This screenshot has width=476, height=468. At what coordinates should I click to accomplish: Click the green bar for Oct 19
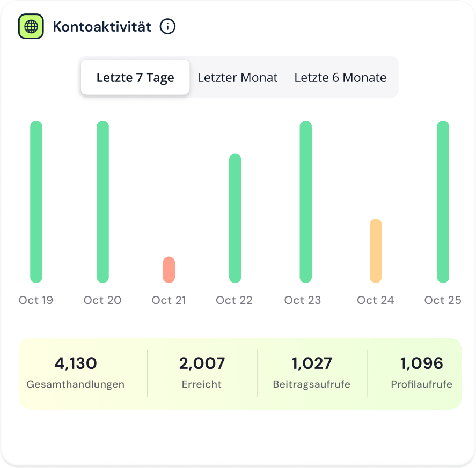[x=36, y=202]
